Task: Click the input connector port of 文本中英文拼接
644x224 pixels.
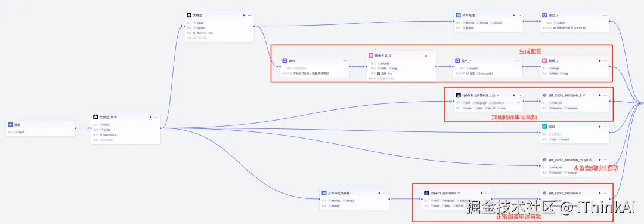Action: 320,200
